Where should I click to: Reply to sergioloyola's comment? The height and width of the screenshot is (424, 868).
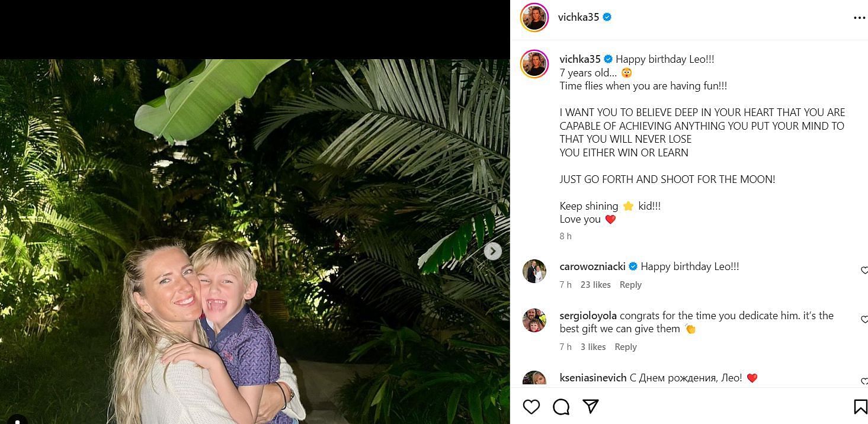pyautogui.click(x=626, y=347)
